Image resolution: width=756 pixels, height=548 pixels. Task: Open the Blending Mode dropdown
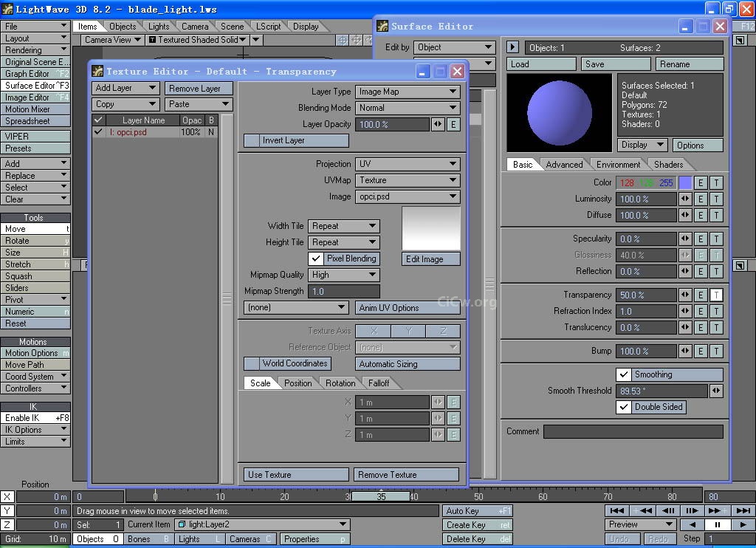coord(408,108)
